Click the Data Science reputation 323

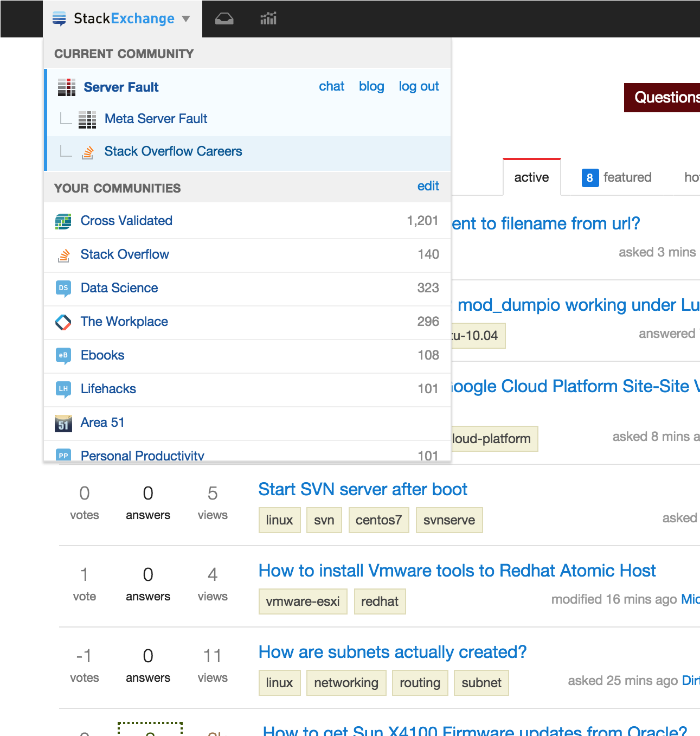coord(428,288)
